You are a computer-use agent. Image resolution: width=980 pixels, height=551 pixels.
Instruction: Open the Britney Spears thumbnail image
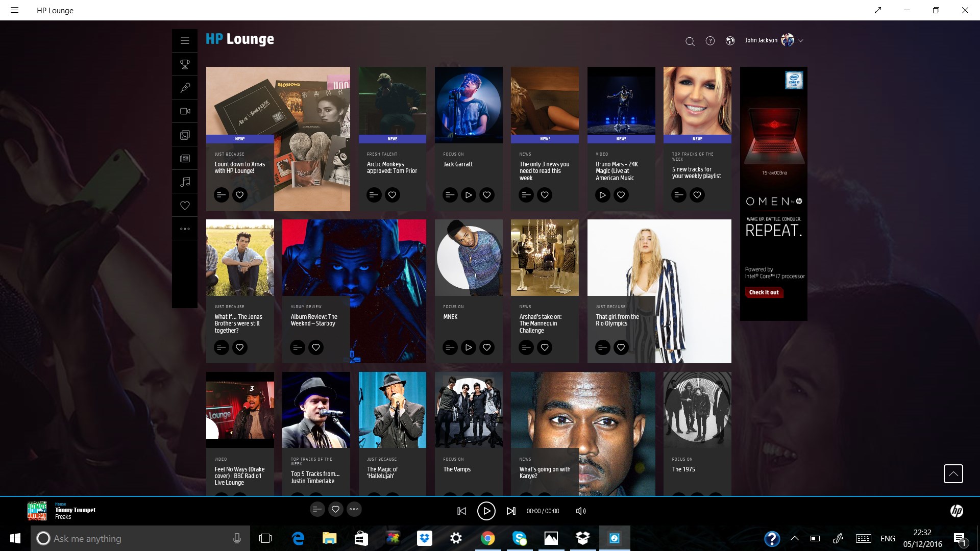[x=697, y=101]
